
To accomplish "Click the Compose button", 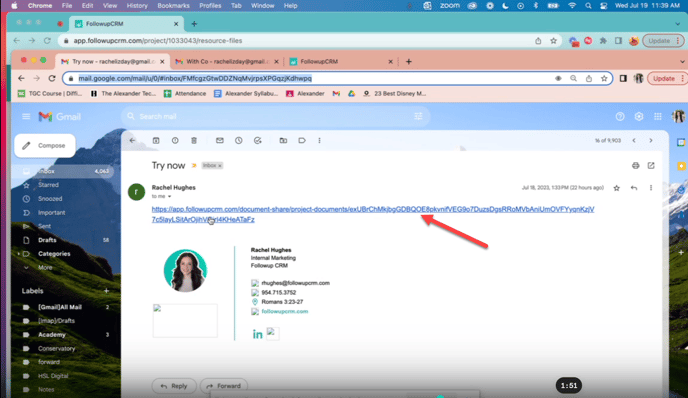I will click(45, 145).
